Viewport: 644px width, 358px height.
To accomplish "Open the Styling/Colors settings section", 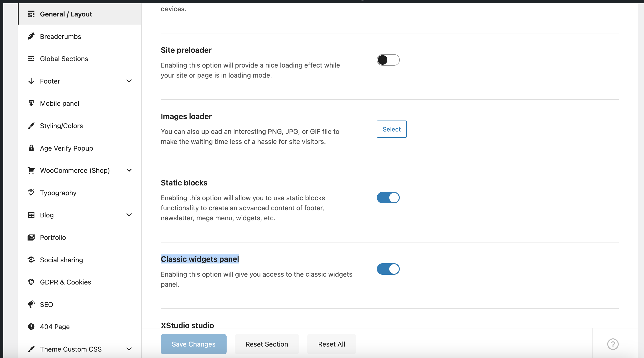I will [61, 126].
